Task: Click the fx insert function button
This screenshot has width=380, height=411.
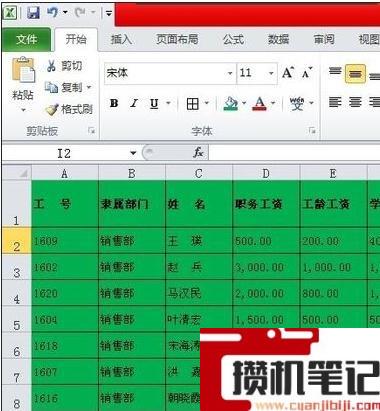Action: (198, 153)
